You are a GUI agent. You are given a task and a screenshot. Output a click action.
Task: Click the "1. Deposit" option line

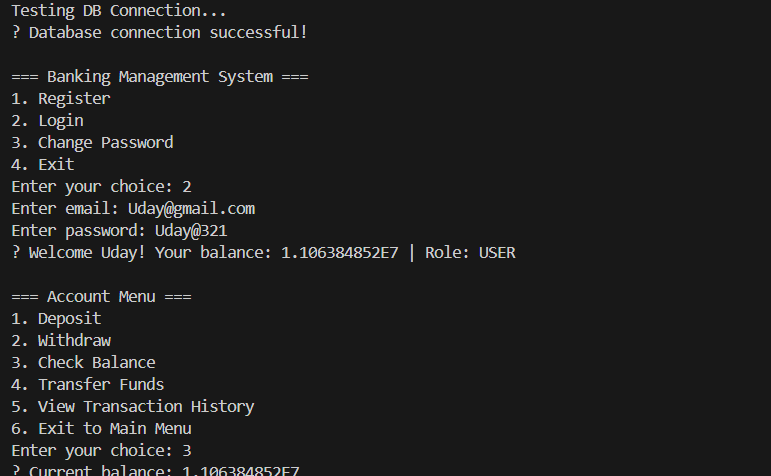click(x=56, y=319)
